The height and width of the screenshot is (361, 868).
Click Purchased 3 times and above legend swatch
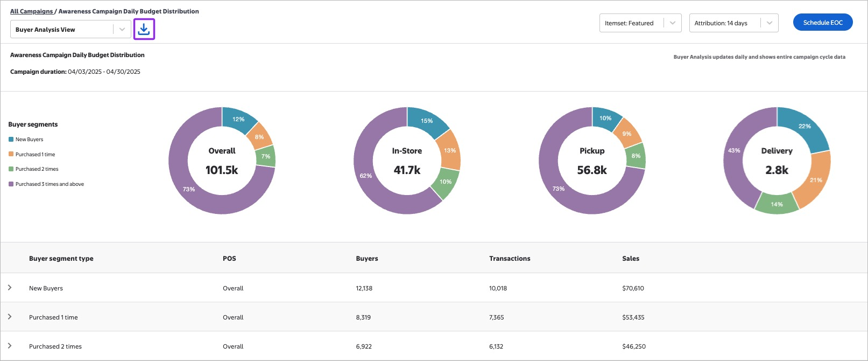click(11, 184)
